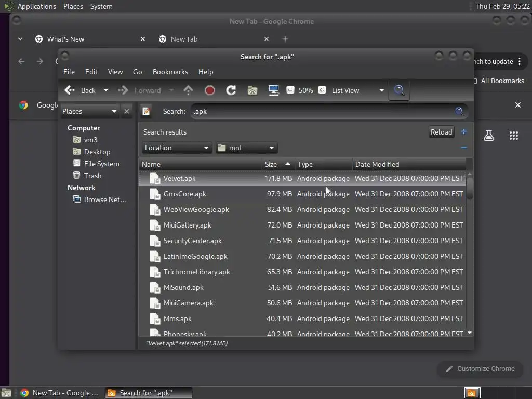This screenshot has height=399, width=532.
Task: Select the TrichromeLibrary.apk file icon
Action: point(155,272)
